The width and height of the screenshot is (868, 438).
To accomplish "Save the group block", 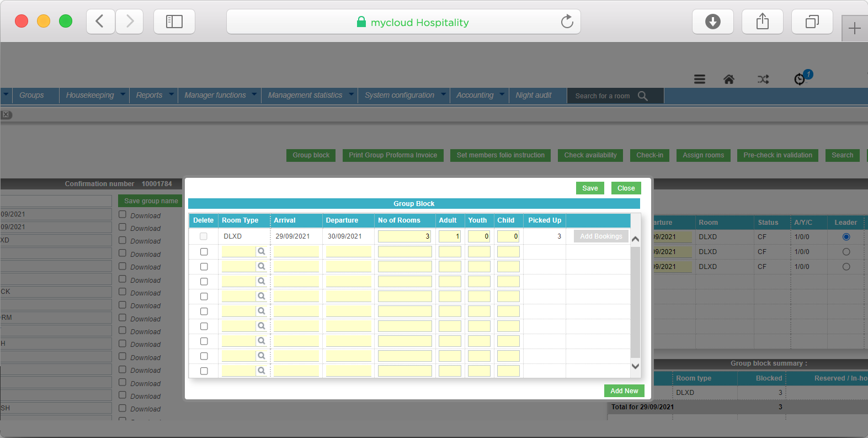I will click(x=590, y=188).
